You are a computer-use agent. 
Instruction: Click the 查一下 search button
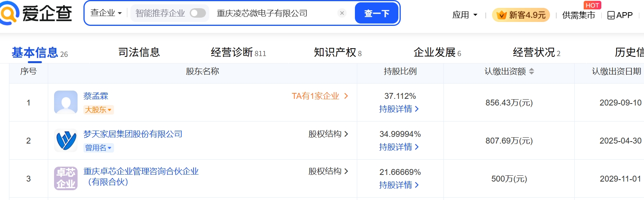pyautogui.click(x=376, y=13)
